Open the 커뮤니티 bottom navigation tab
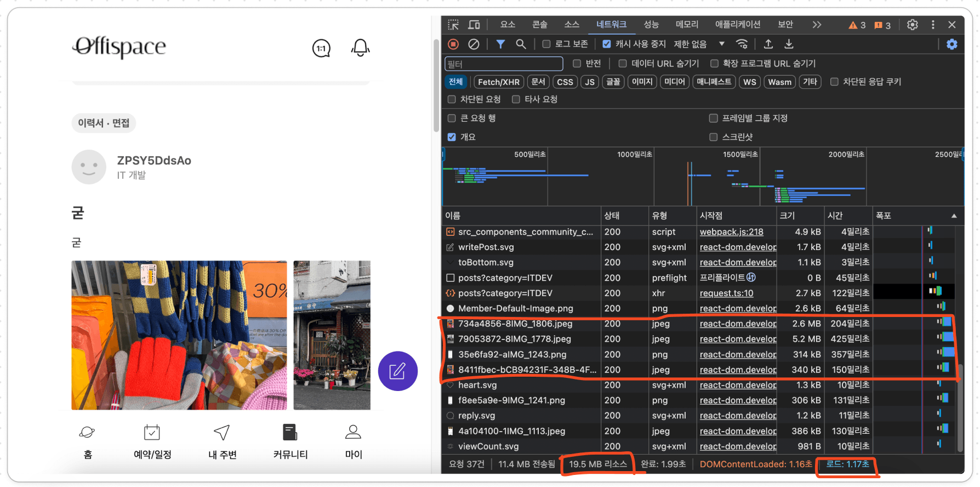The width and height of the screenshot is (980, 487). 290,441
